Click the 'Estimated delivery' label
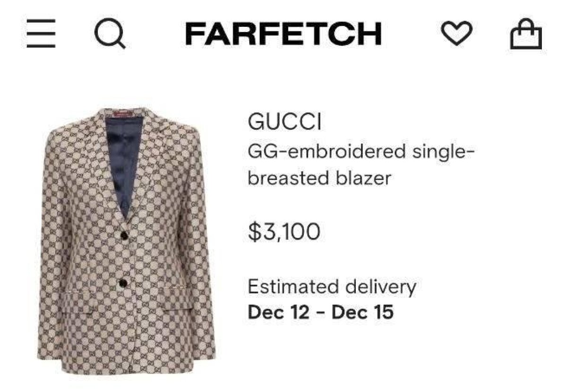The height and width of the screenshot is (392, 567). pos(332,287)
